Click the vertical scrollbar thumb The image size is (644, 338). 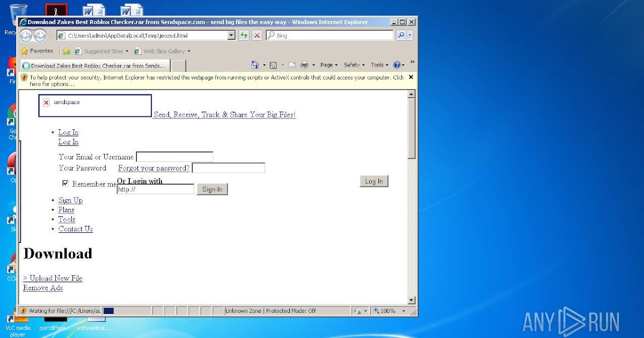[412, 128]
